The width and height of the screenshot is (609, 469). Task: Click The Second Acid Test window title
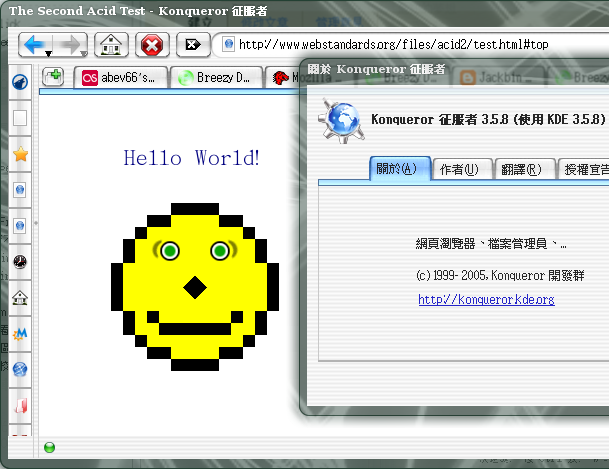pyautogui.click(x=138, y=11)
